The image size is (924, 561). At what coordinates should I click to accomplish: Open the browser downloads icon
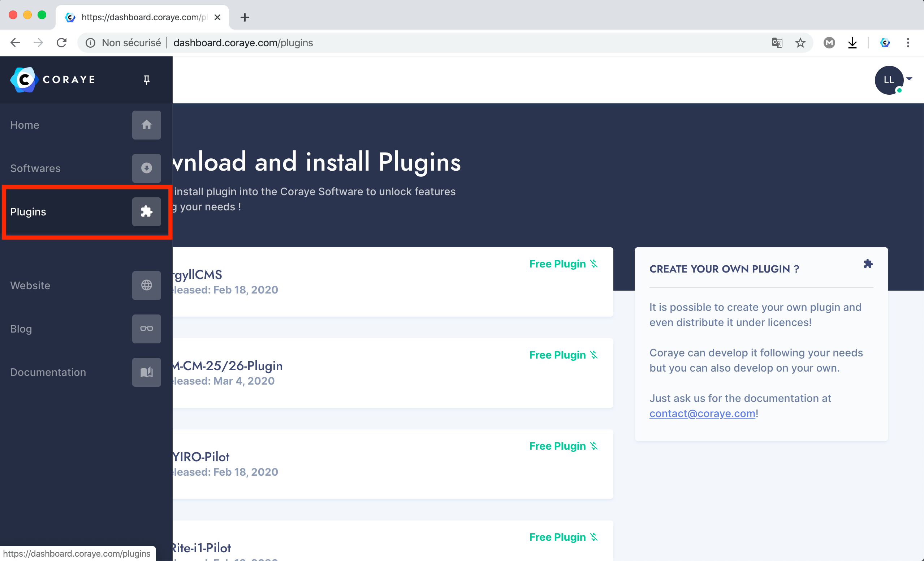[x=852, y=43]
